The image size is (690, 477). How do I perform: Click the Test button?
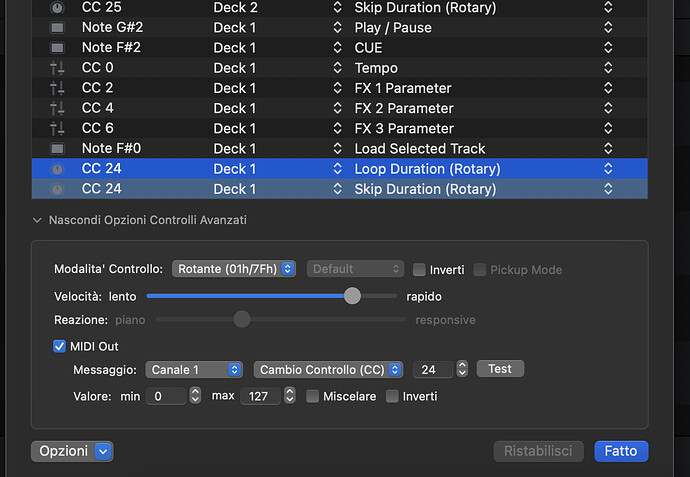[x=500, y=369]
